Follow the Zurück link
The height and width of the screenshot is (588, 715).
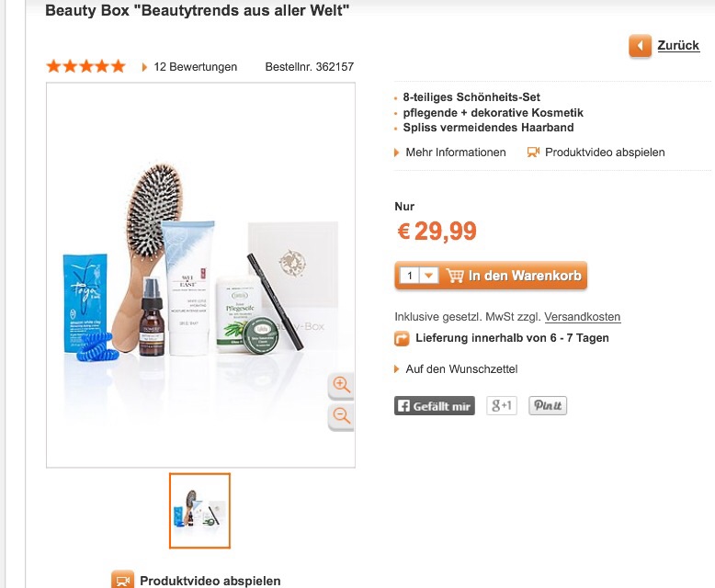678,46
